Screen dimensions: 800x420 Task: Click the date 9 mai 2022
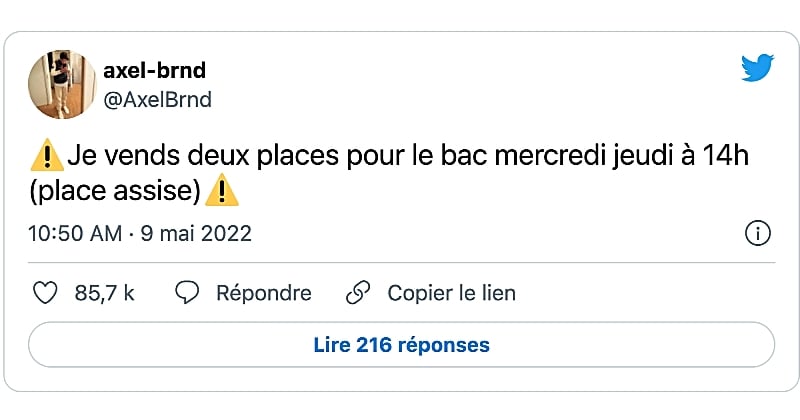pyautogui.click(x=194, y=234)
